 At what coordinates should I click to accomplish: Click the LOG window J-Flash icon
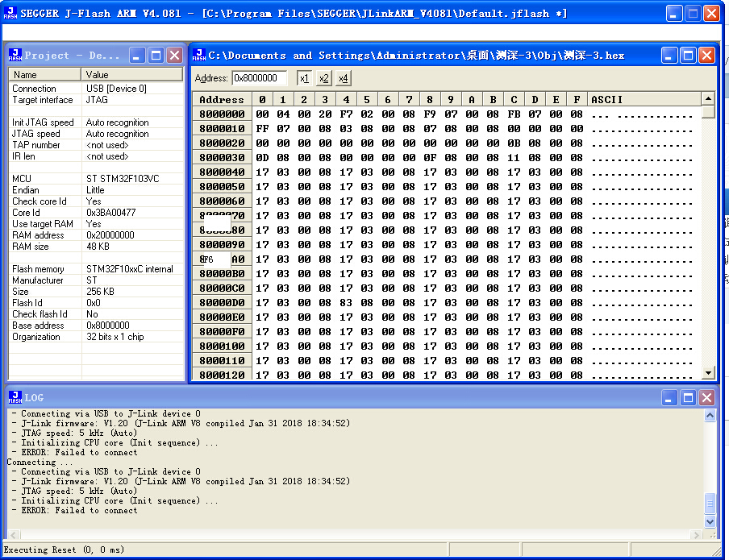(x=15, y=397)
